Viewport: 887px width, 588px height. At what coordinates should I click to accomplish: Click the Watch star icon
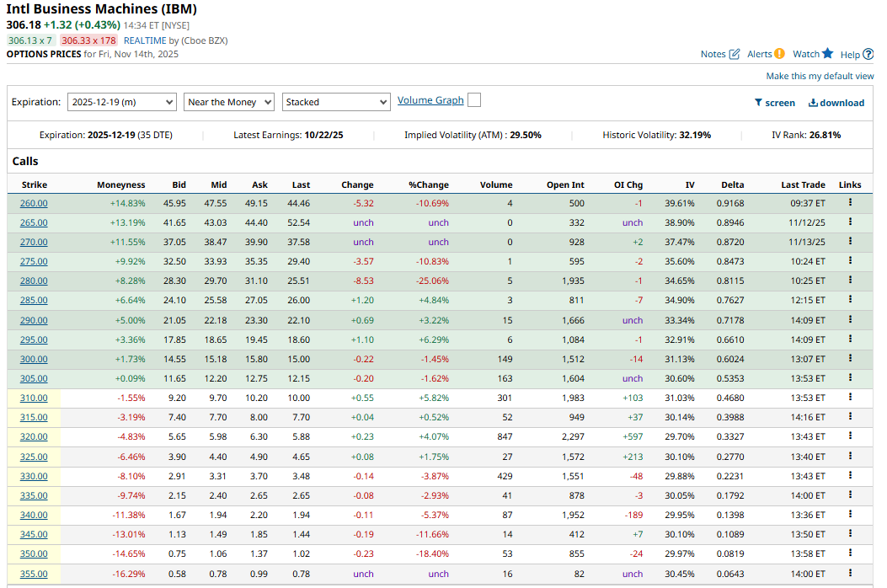coord(827,54)
